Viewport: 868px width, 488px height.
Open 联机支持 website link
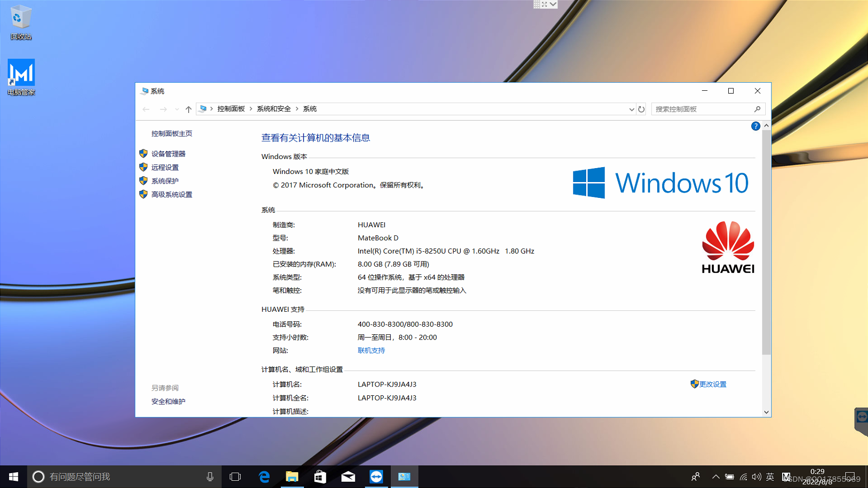371,351
